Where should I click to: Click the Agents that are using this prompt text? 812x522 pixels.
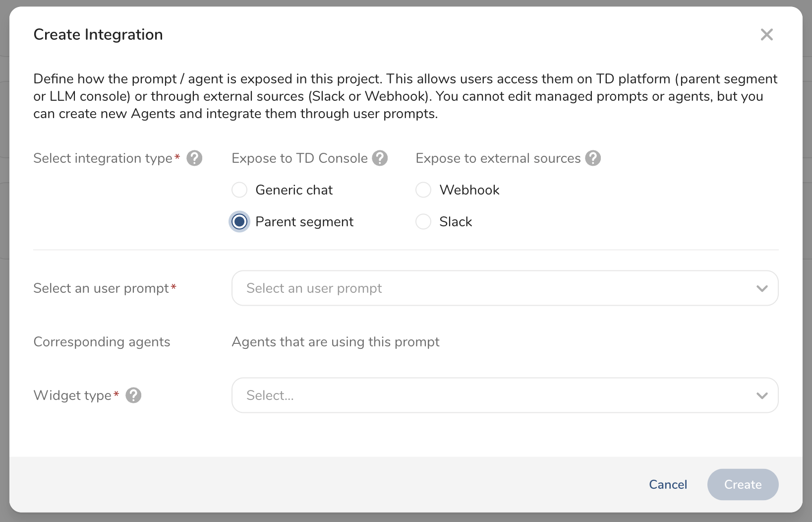(x=336, y=342)
